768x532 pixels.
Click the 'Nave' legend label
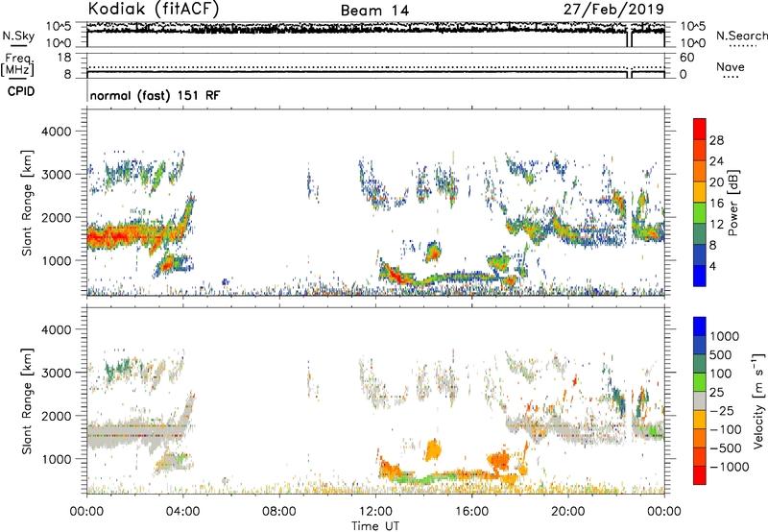(731, 66)
